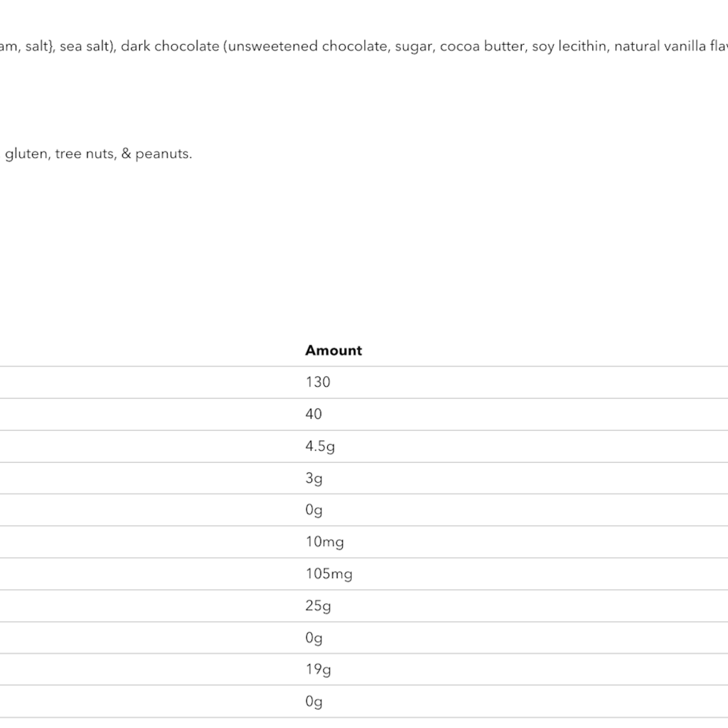Click the 40 value in the table
728x728 pixels.
[314, 414]
